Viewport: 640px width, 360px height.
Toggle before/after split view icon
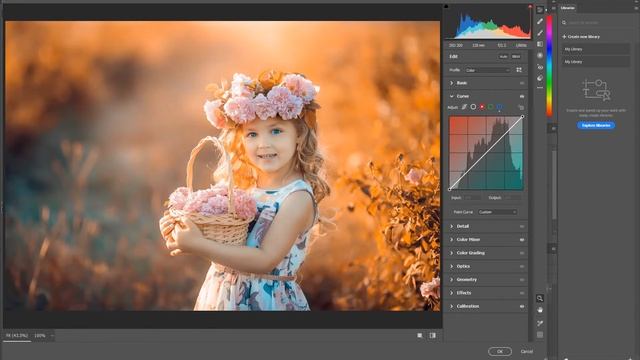(433, 336)
